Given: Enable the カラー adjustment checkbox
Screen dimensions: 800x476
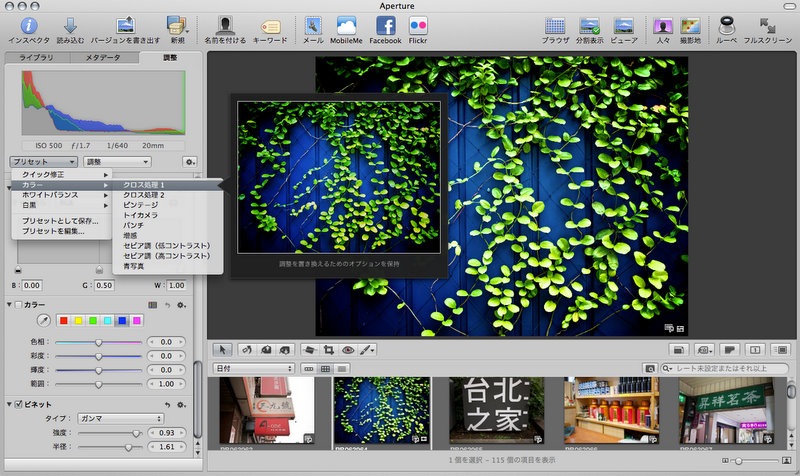Looking at the screenshot, I should [x=18, y=305].
